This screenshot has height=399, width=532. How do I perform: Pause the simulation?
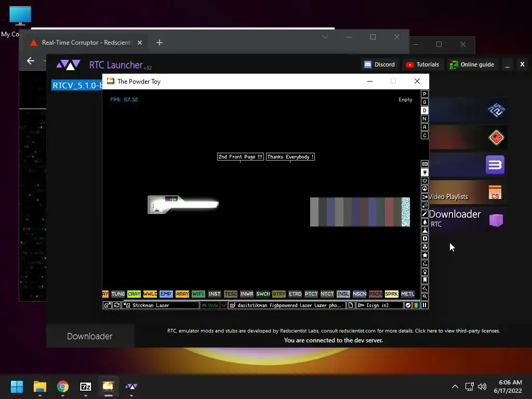[x=424, y=305]
